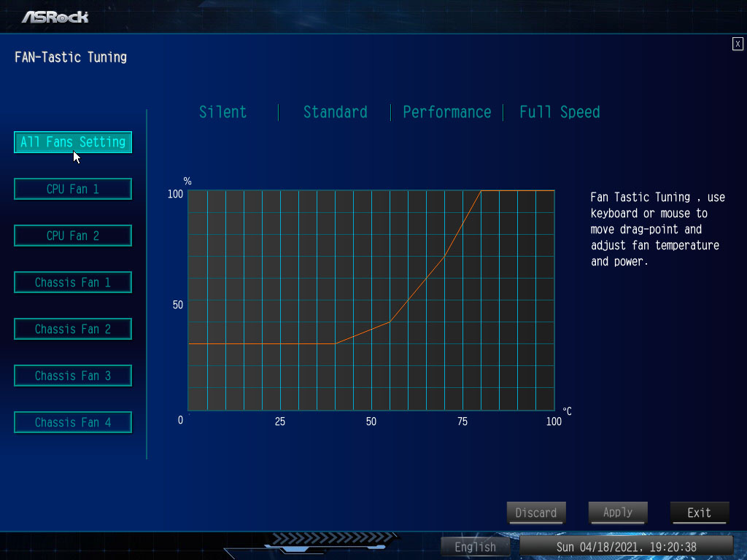This screenshot has height=560, width=747.
Task: Click the FAN-Tastic Tuning title
Action: (x=71, y=57)
